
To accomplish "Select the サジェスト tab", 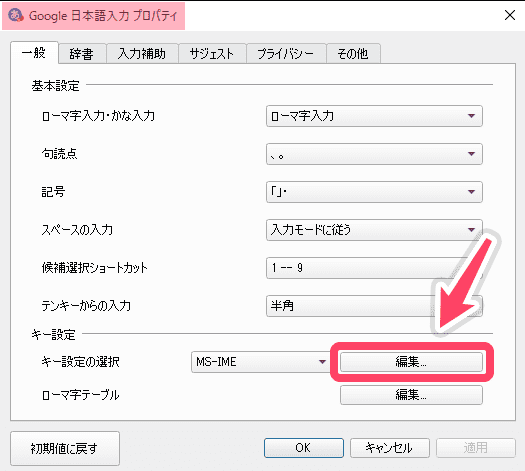I will click(212, 54).
